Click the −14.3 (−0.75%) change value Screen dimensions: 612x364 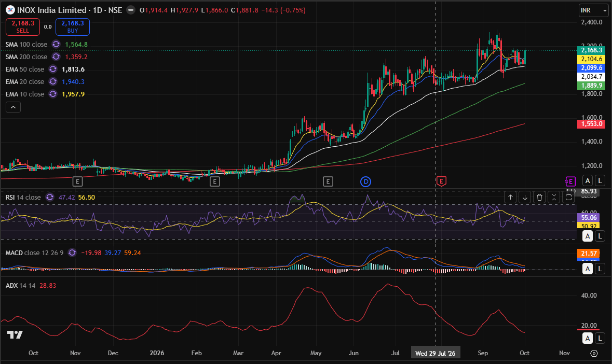(283, 10)
